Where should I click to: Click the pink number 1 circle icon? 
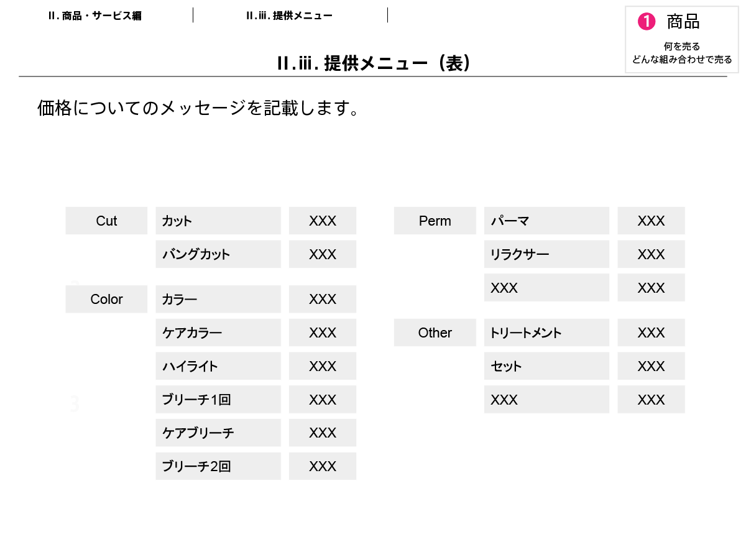coord(647,22)
